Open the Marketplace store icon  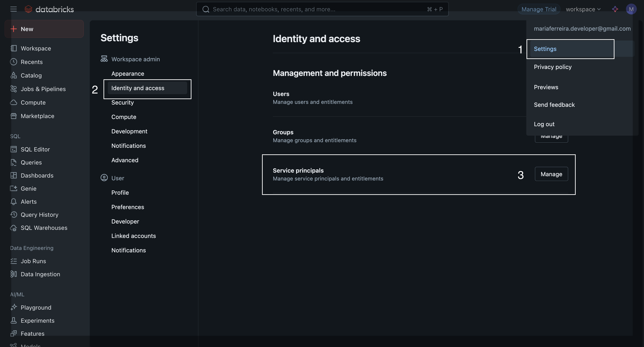[x=14, y=116]
